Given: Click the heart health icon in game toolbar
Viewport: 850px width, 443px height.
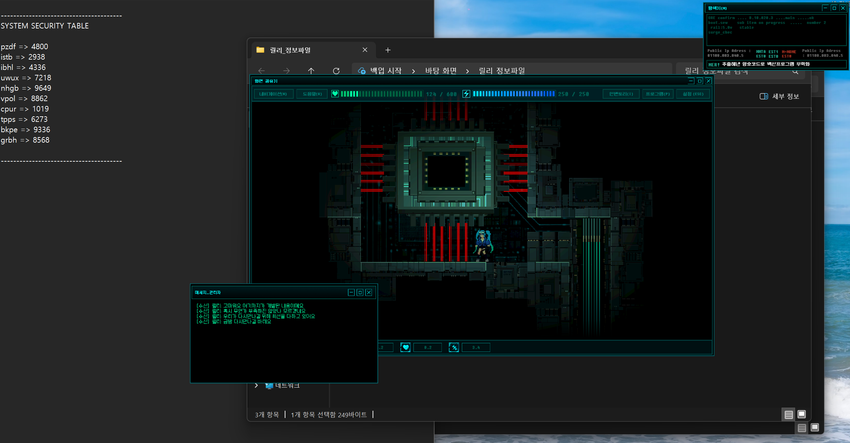Looking at the screenshot, I should pyautogui.click(x=335, y=94).
